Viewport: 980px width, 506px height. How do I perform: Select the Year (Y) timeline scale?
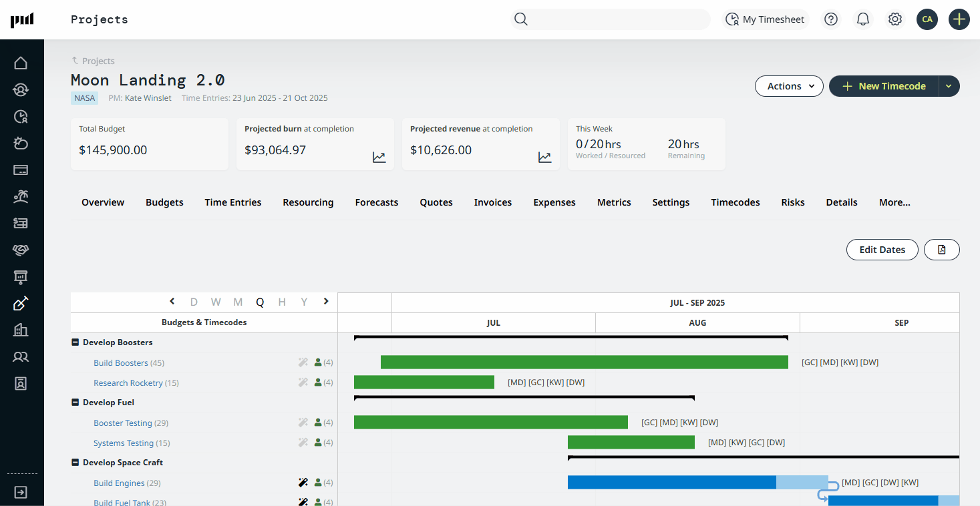pyautogui.click(x=304, y=302)
